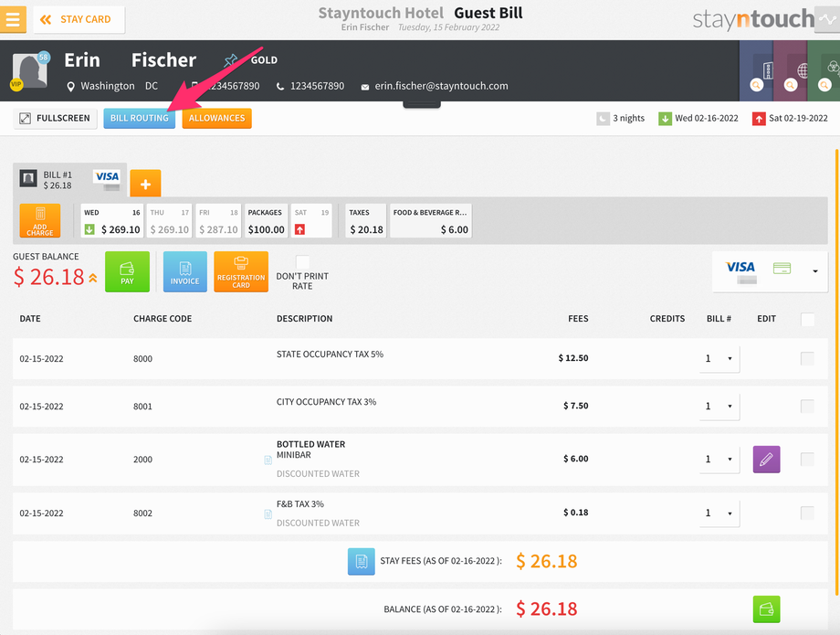The width and height of the screenshot is (840, 635).
Task: Click charge code 8000
Action: coord(143,359)
